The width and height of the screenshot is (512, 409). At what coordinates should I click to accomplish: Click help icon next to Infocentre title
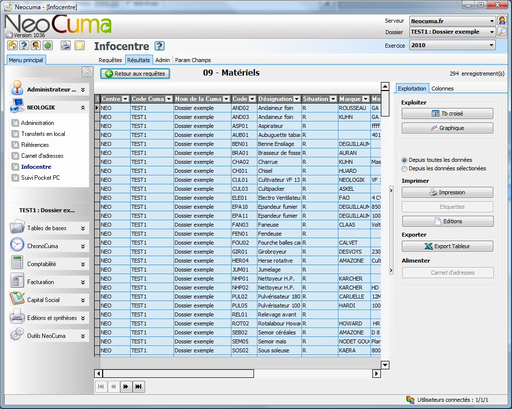[x=160, y=46]
